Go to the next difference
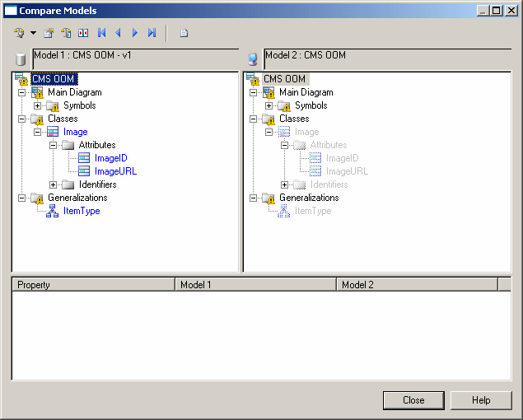This screenshot has width=523, height=420. coord(135,33)
